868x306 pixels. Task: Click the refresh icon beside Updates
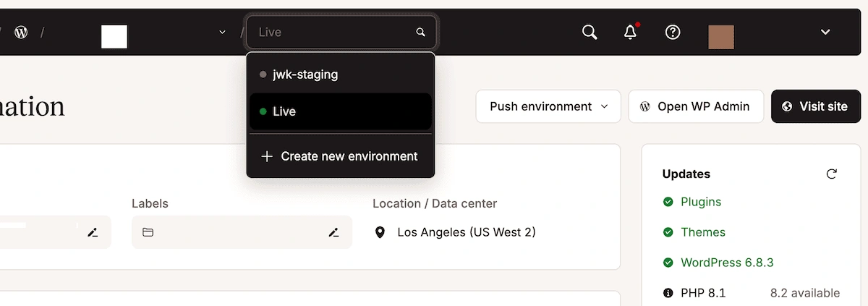[x=832, y=174]
